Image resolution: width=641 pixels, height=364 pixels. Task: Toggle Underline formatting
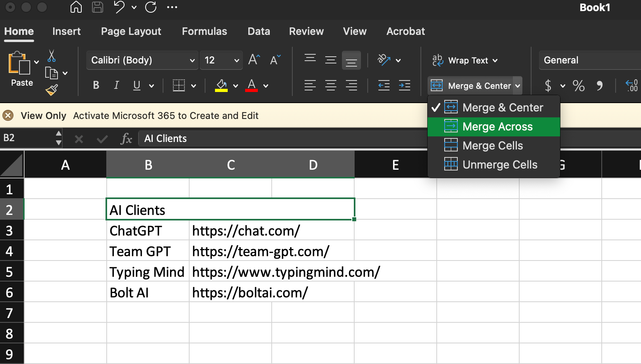pyautogui.click(x=137, y=85)
